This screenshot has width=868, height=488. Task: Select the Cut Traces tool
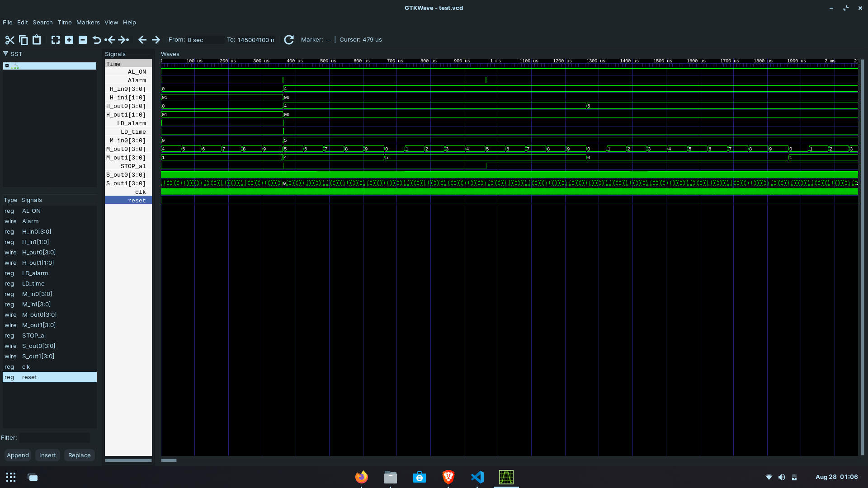tap(9, 40)
